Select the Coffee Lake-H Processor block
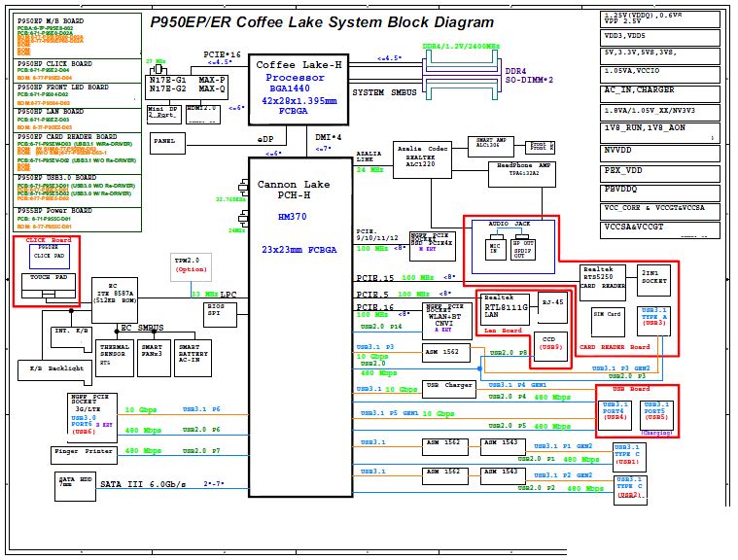 tap(299, 89)
